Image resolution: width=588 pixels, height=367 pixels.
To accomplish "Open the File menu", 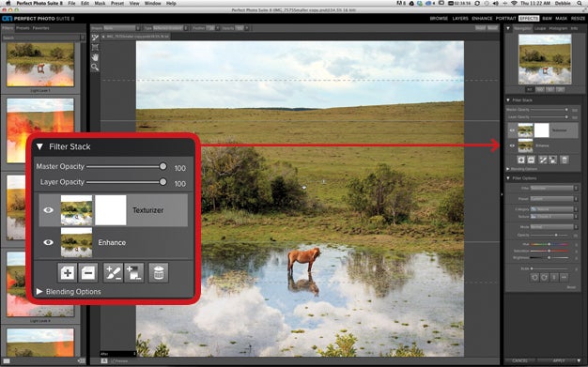I will point(71,3).
